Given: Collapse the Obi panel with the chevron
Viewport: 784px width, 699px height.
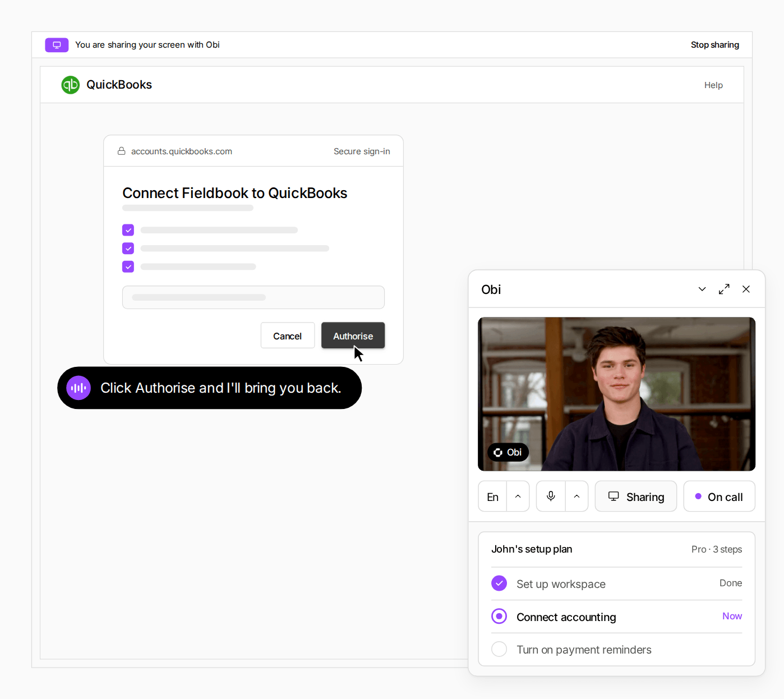Looking at the screenshot, I should click(702, 289).
